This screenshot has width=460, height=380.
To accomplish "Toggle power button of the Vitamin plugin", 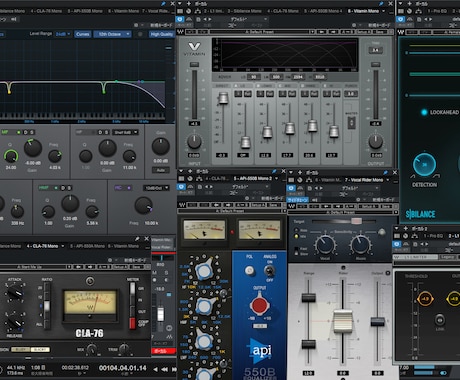I will pyautogui.click(x=180, y=19).
